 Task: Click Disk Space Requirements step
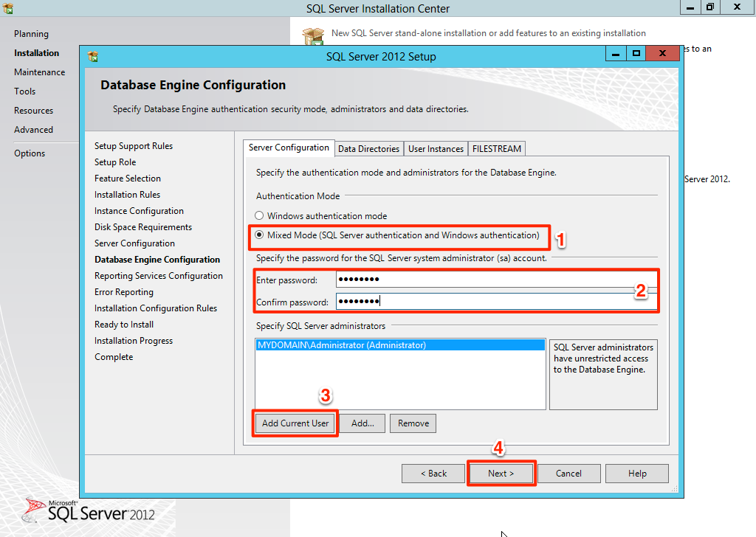point(143,227)
